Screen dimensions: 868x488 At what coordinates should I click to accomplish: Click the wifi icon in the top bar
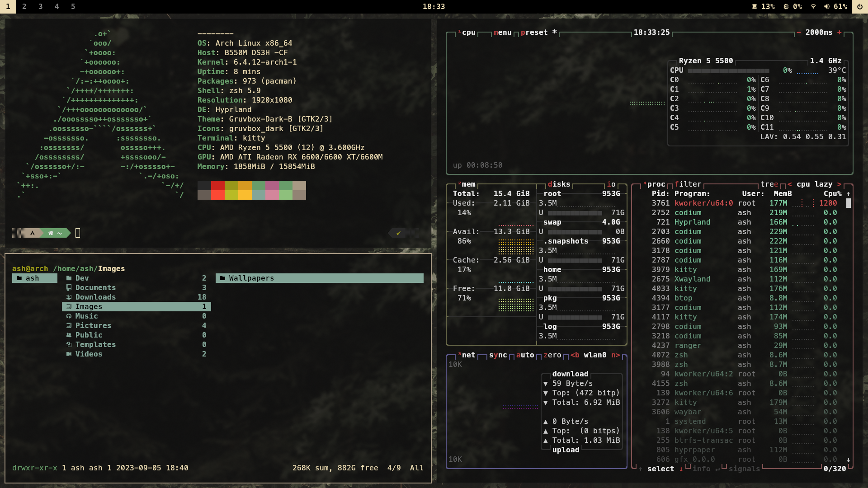813,6
